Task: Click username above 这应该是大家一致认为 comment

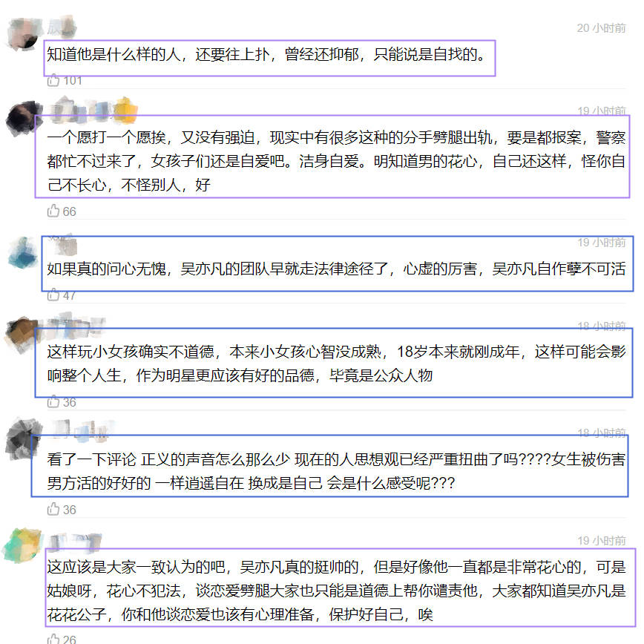Action: tap(74, 542)
